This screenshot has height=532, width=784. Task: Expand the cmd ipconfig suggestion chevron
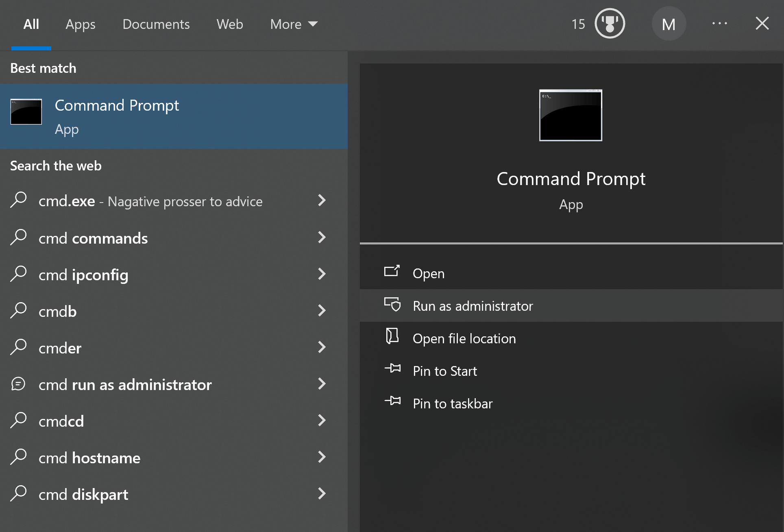click(x=322, y=274)
